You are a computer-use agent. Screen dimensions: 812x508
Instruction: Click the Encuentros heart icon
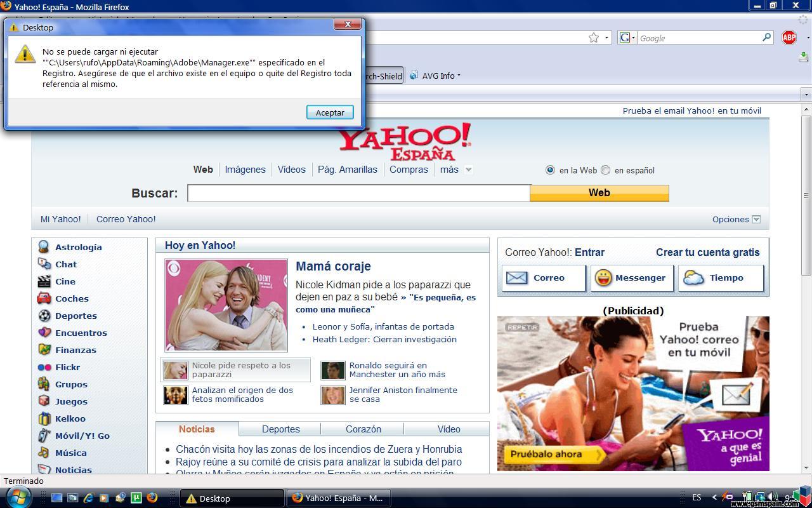44,333
